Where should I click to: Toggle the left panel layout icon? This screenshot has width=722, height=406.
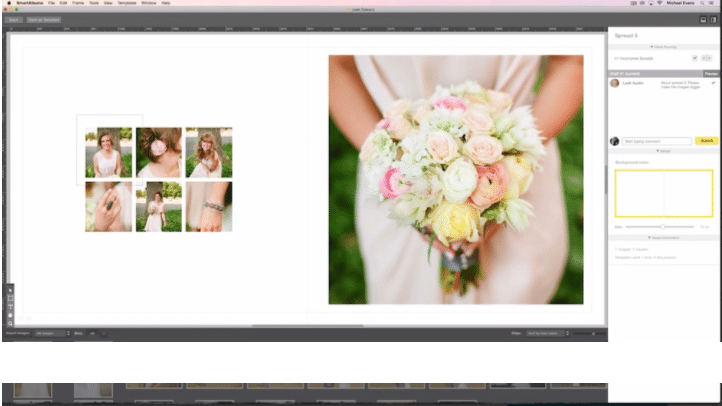pyautogui.click(x=703, y=20)
